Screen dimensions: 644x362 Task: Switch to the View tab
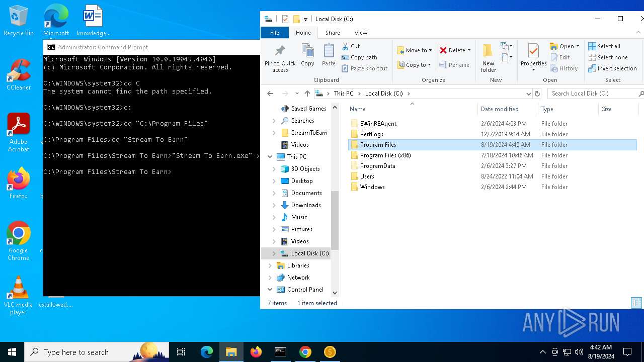(361, 33)
